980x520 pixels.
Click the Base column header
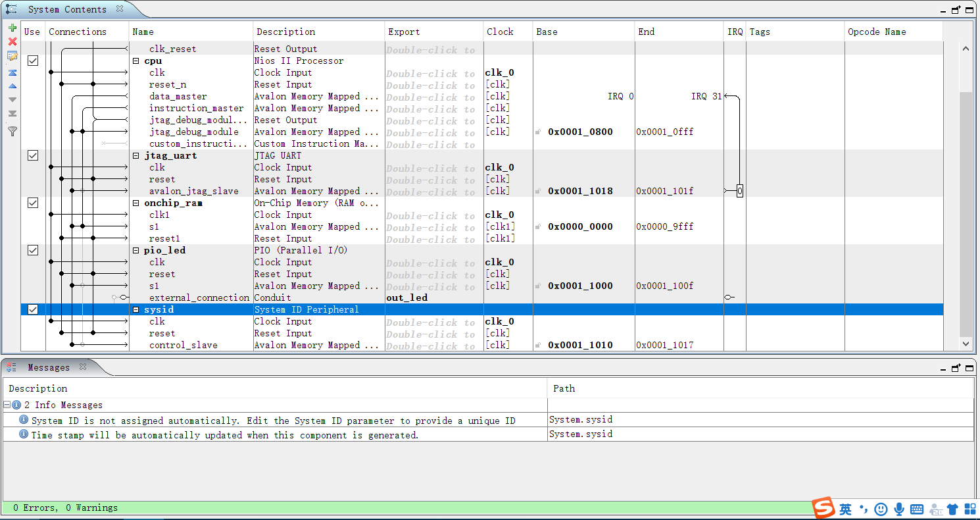(584, 32)
